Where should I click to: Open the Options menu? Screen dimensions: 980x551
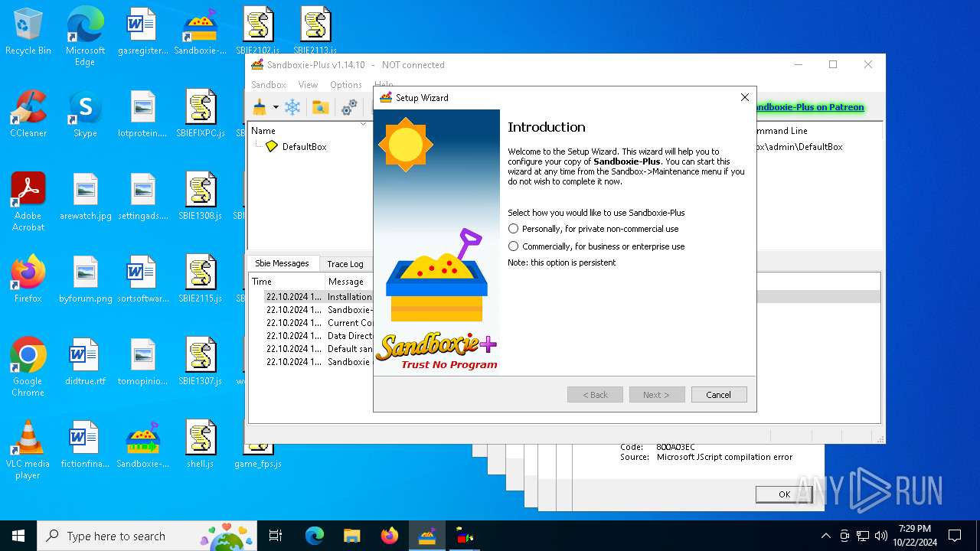pyautogui.click(x=346, y=85)
